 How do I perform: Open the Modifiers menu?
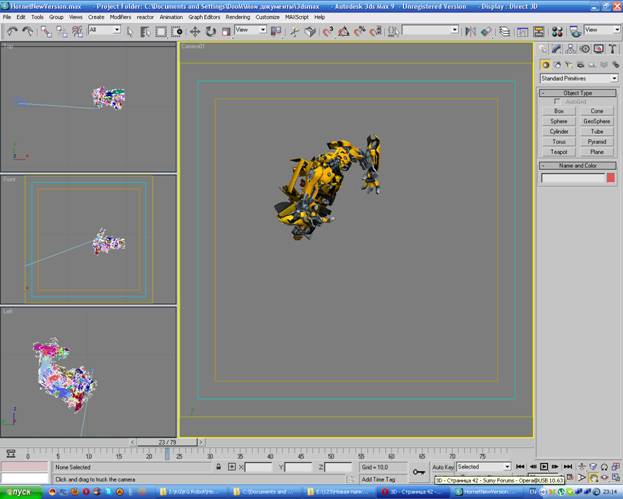[x=120, y=17]
